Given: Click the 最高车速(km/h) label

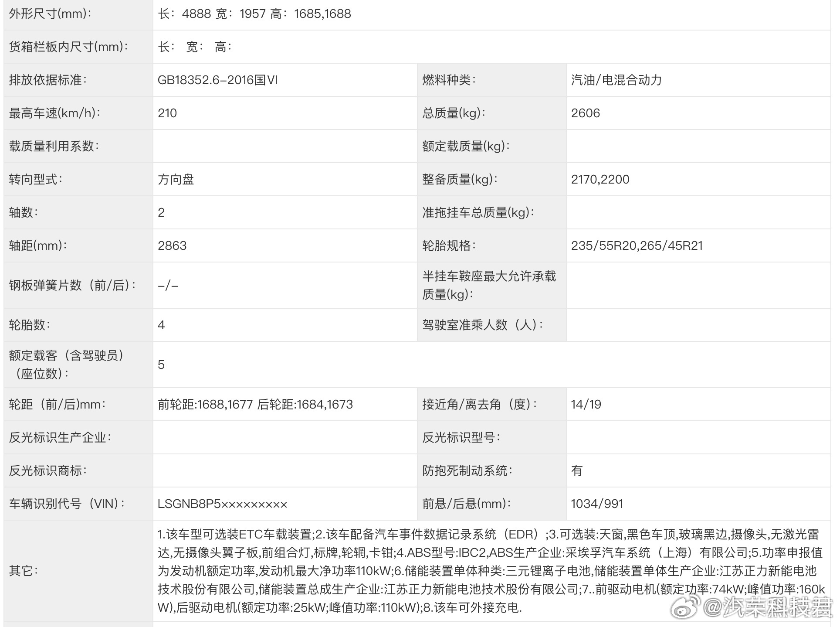Looking at the screenshot, I should tap(55, 113).
